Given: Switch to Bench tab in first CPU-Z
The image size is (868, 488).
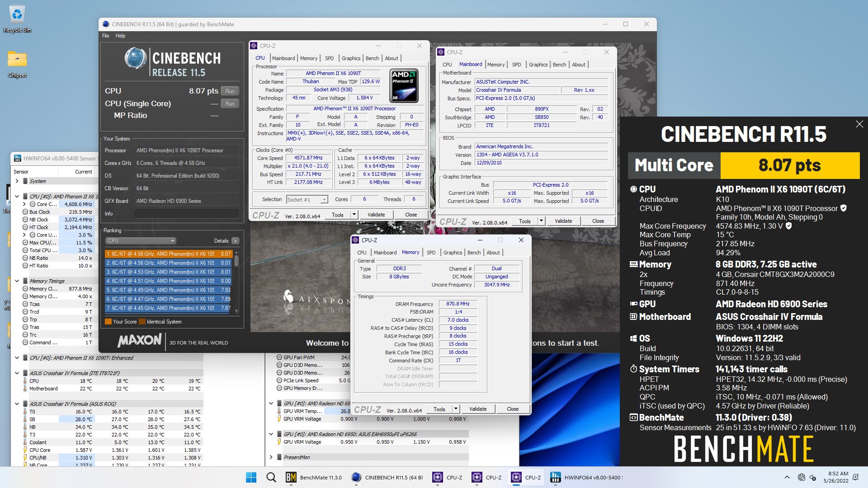Looking at the screenshot, I should (x=372, y=58).
